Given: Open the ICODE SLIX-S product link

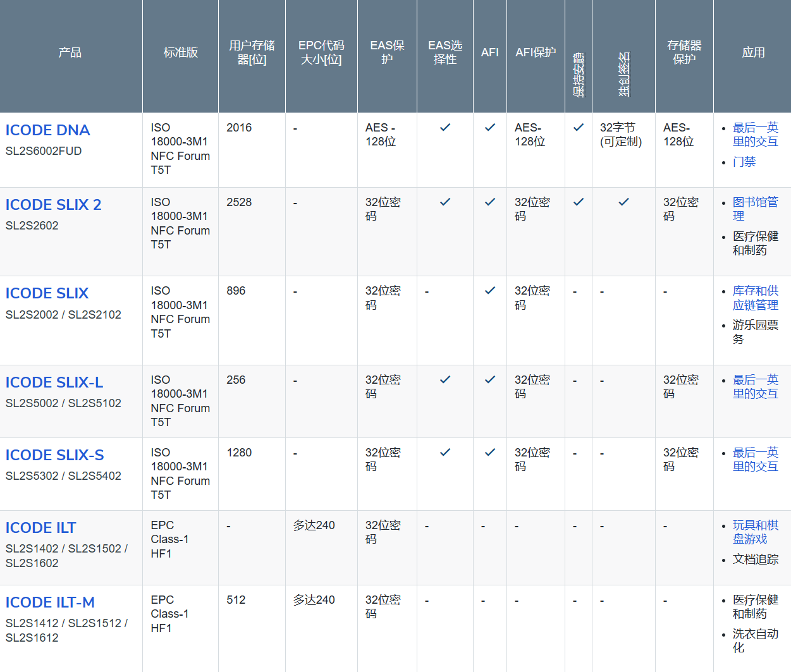Looking at the screenshot, I should 54,455.
